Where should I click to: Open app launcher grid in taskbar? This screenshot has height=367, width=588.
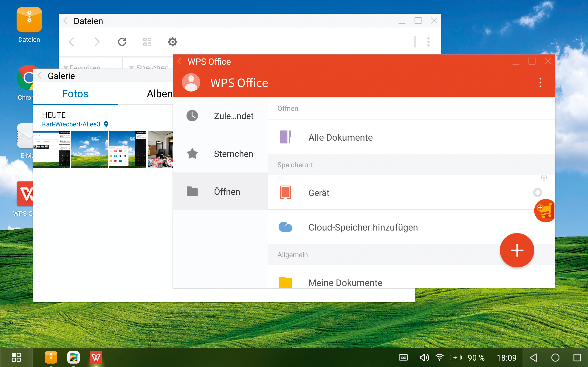16,357
